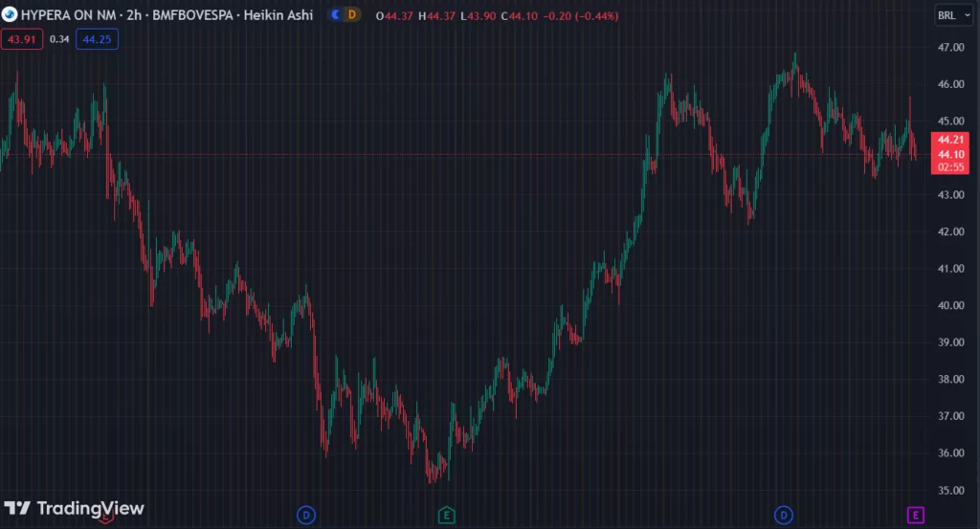The image size is (980, 529).
Task: Click the HYPERA ON NM symbol title
Action: (68, 15)
